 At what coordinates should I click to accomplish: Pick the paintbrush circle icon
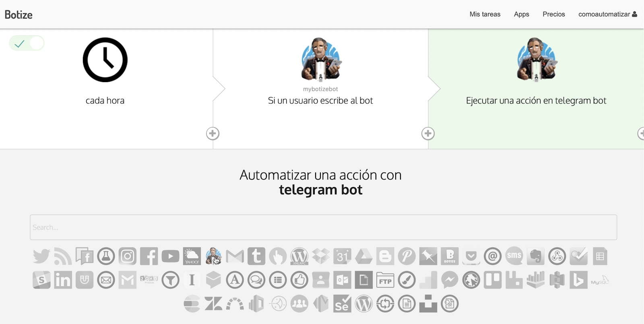tap(407, 280)
